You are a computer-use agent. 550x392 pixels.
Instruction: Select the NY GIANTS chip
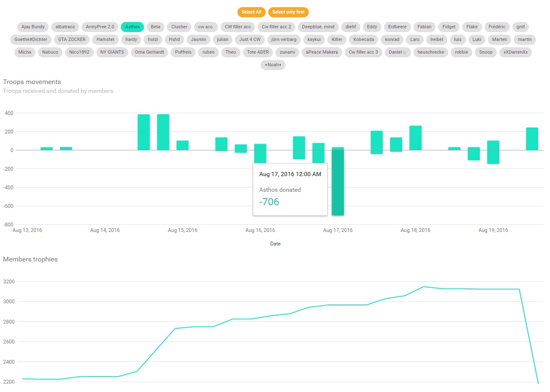pyautogui.click(x=112, y=52)
